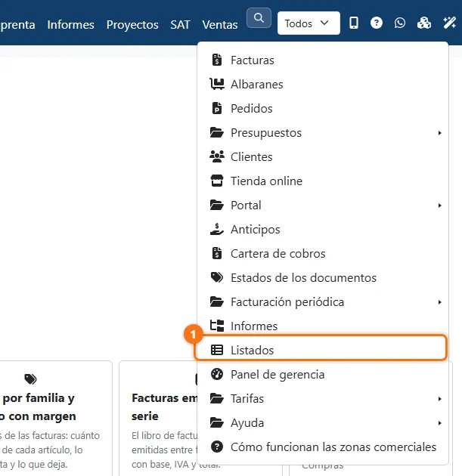Viewport: 462px width, 476px height.
Task: Open Estados de los documentos entry
Action: coord(323,278)
